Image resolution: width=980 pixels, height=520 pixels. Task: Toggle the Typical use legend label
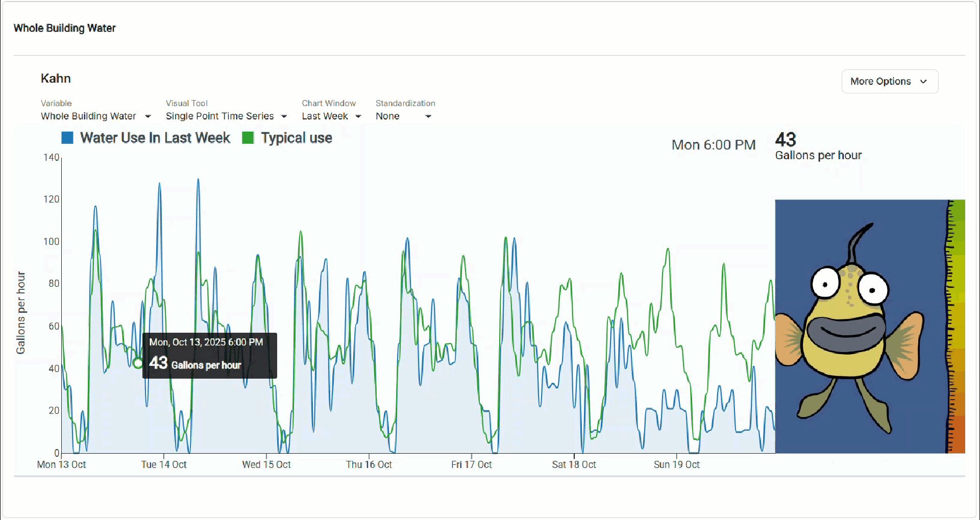click(297, 138)
